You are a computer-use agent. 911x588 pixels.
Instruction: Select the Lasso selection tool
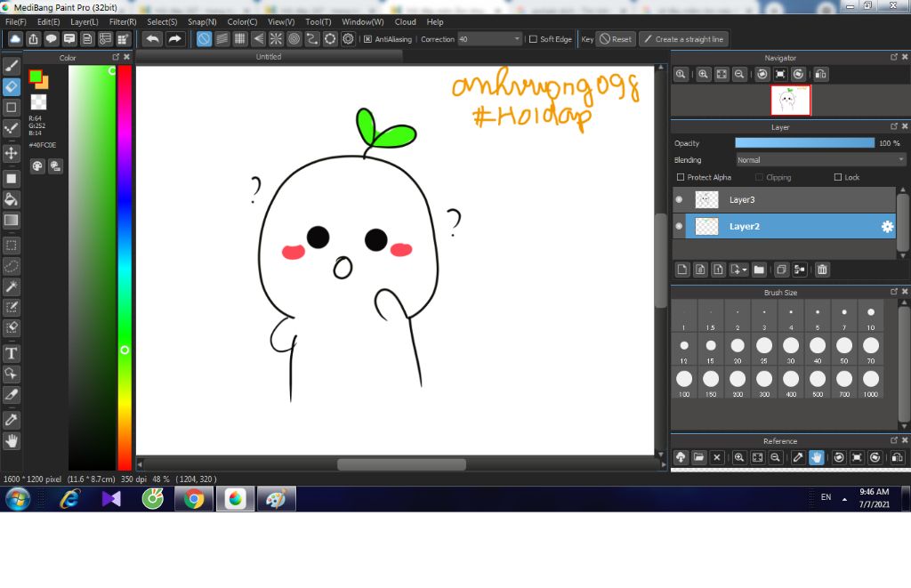click(x=11, y=266)
